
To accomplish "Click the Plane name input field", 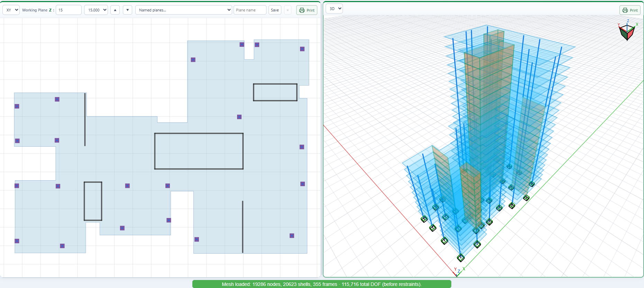I will tap(250, 10).
